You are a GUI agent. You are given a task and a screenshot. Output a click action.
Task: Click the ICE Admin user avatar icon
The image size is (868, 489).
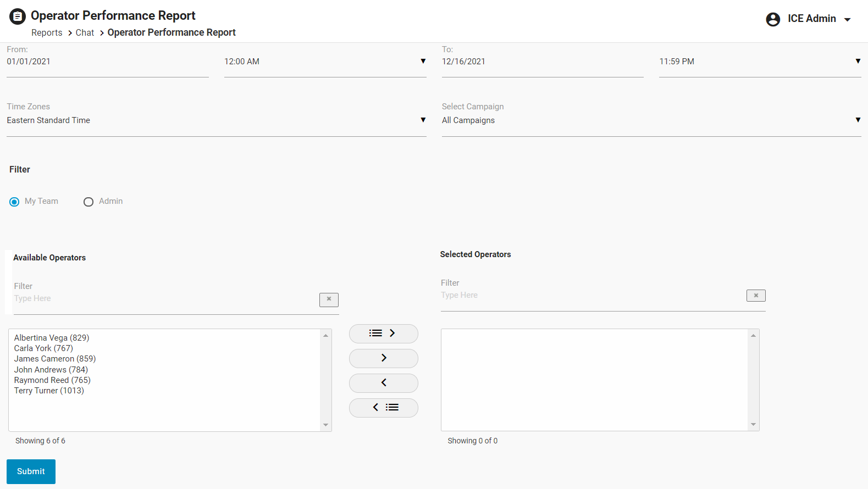773,19
